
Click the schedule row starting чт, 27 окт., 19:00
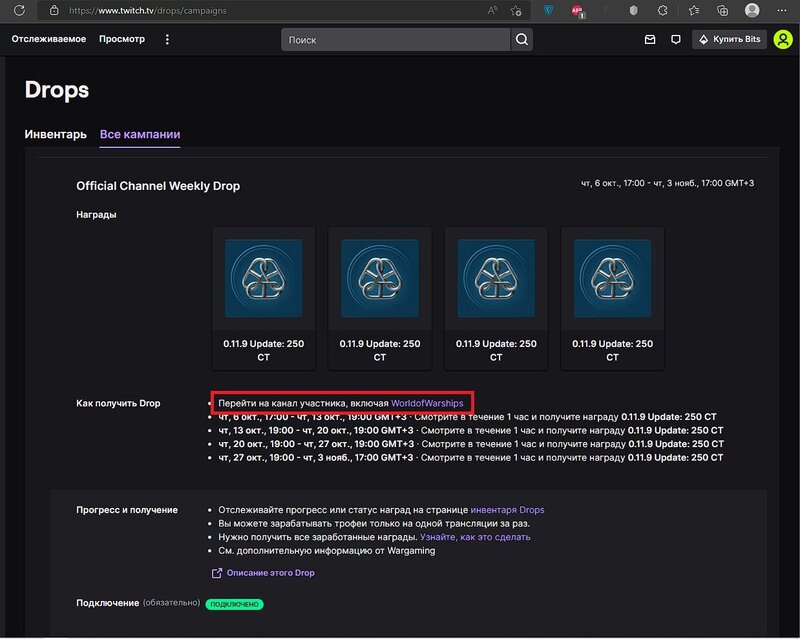[470, 458]
